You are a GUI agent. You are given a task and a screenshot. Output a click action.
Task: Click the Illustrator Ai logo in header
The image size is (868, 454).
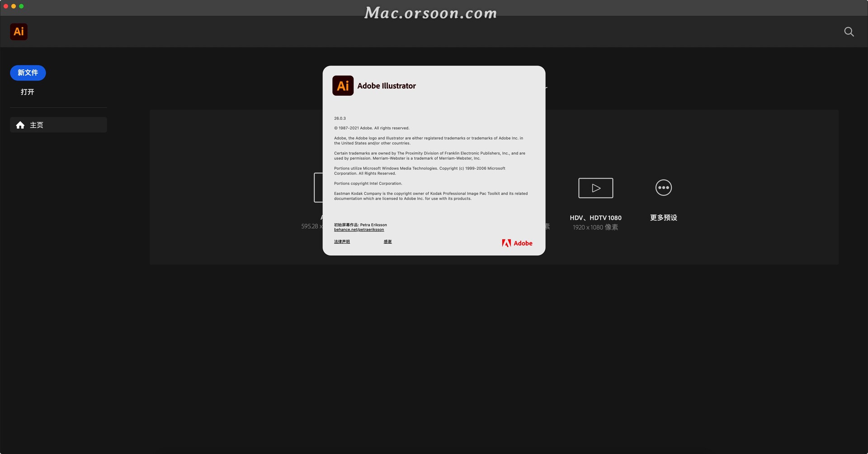[19, 32]
